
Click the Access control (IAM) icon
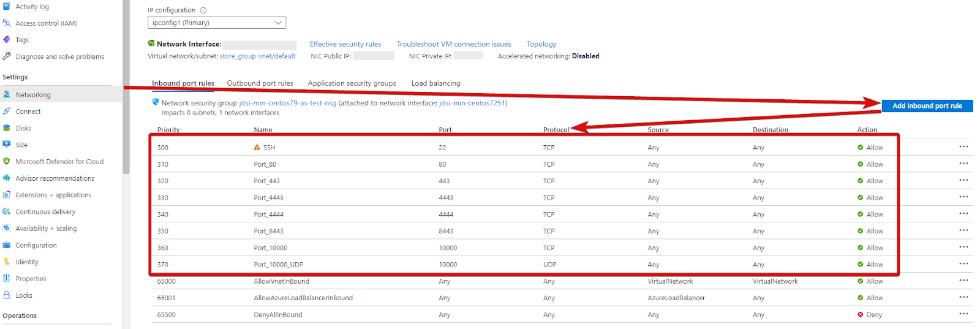point(7,23)
